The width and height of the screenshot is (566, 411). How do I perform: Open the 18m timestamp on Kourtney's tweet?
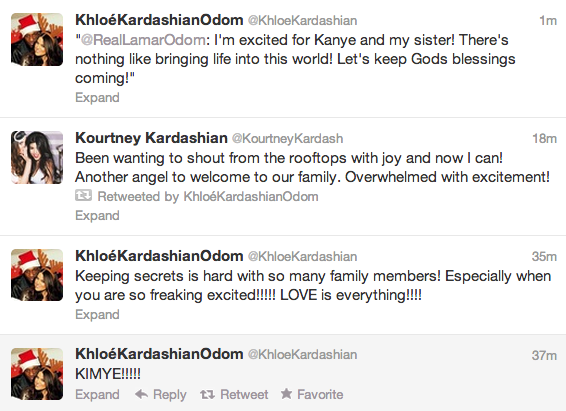(x=545, y=139)
